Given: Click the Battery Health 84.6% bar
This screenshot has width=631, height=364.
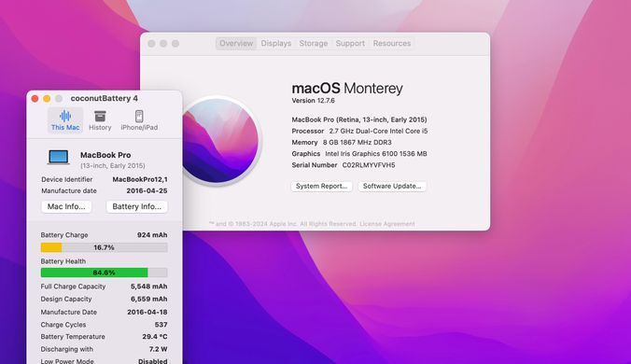Looking at the screenshot, I should coord(104,273).
